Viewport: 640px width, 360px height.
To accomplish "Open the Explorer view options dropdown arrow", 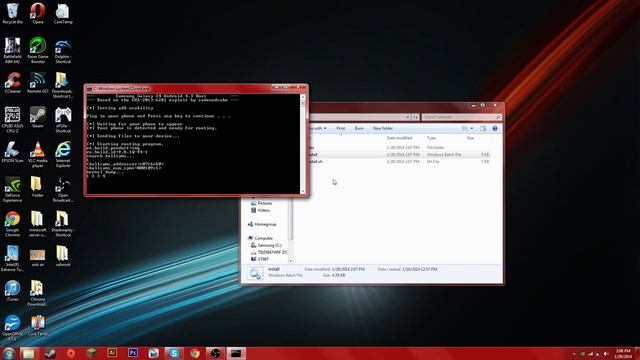I will pos(472,129).
